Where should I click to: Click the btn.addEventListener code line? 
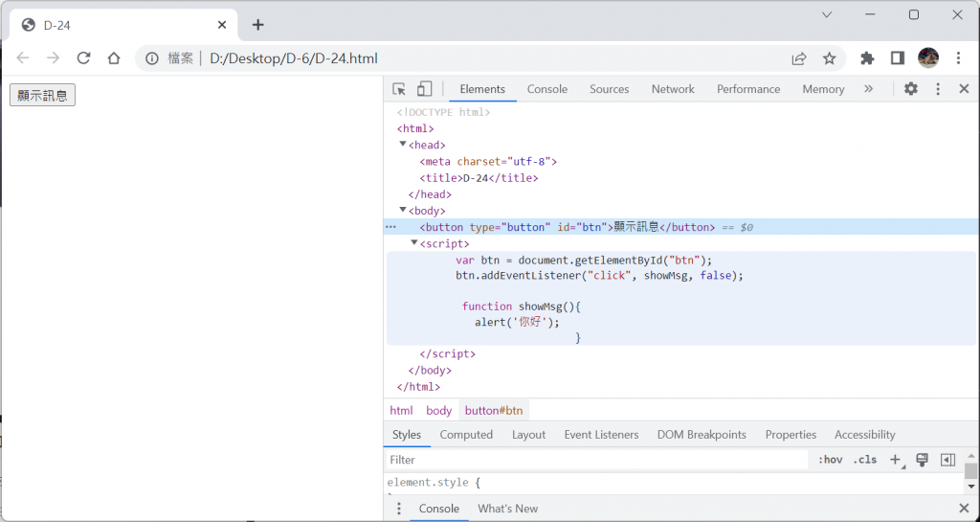pyautogui.click(x=599, y=276)
